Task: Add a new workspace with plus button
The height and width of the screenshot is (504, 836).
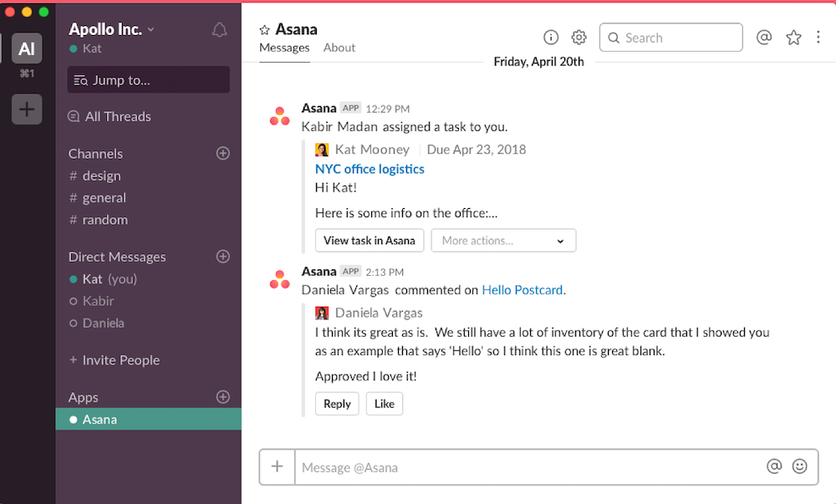Action: [27, 109]
